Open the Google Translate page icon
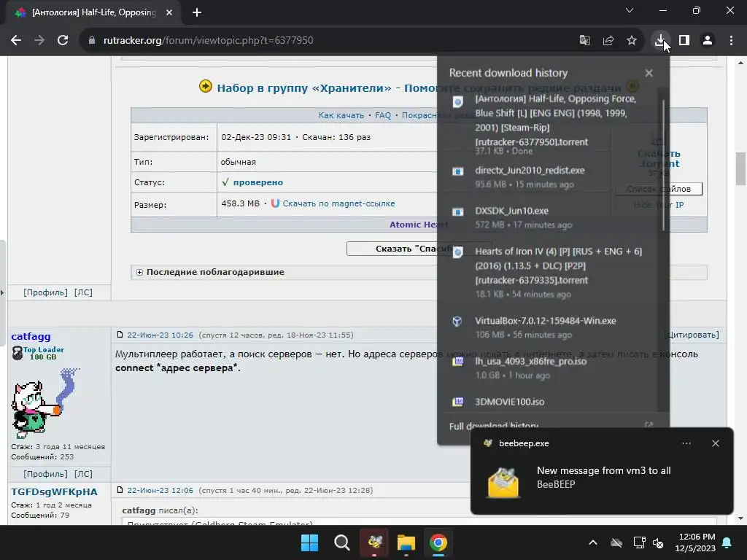The height and width of the screenshot is (560, 747). pyautogui.click(x=584, y=41)
